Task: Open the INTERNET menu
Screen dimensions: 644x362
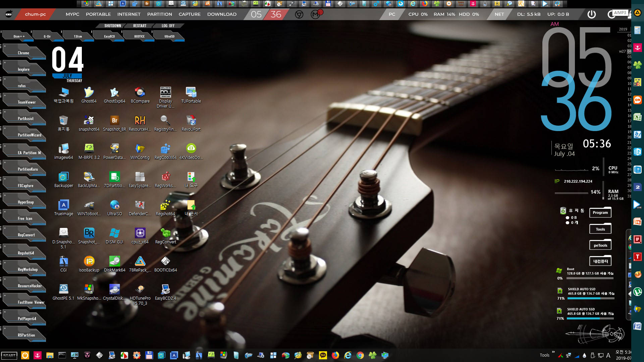Action: click(x=129, y=14)
